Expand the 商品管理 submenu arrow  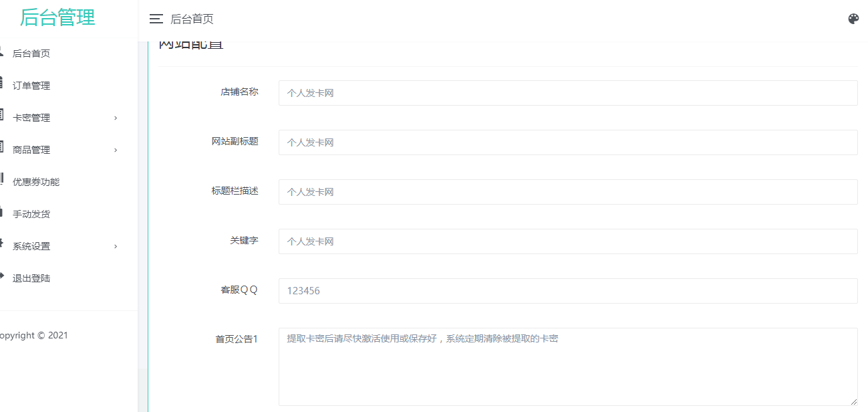(116, 150)
